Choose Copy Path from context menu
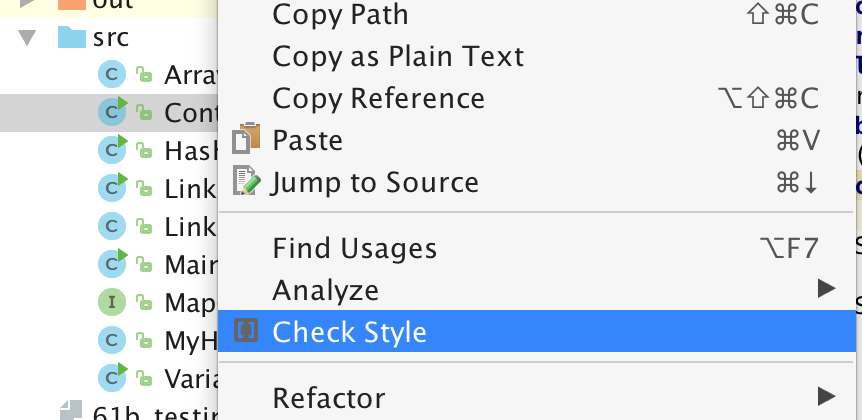The height and width of the screenshot is (420, 862). pos(340,15)
